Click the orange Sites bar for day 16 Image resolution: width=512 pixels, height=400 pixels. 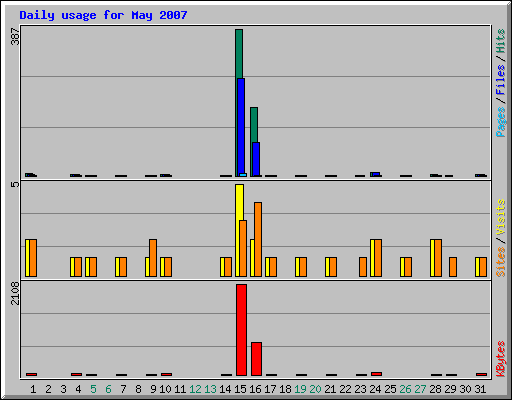[258, 239]
